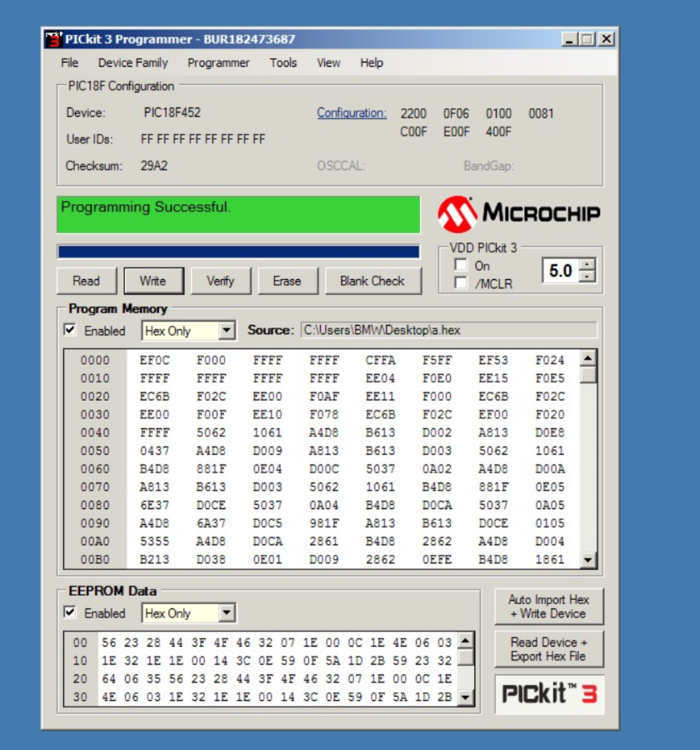Screen dimensions: 700x750
Task: Enable the VDD On checkbox
Action: click(x=461, y=265)
